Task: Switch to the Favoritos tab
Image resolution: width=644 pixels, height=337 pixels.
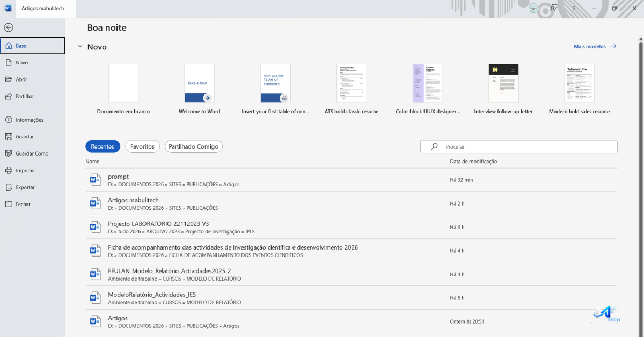Action: [142, 146]
